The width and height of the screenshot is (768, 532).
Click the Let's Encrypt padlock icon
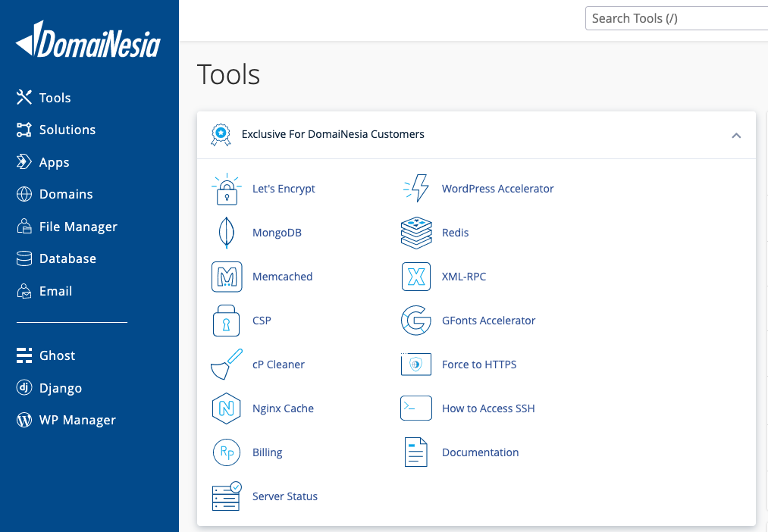point(226,189)
